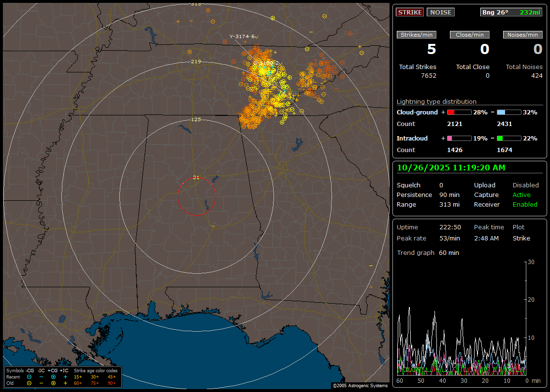
Task: Click the green negative intracloud bar
Action: [x=508, y=138]
